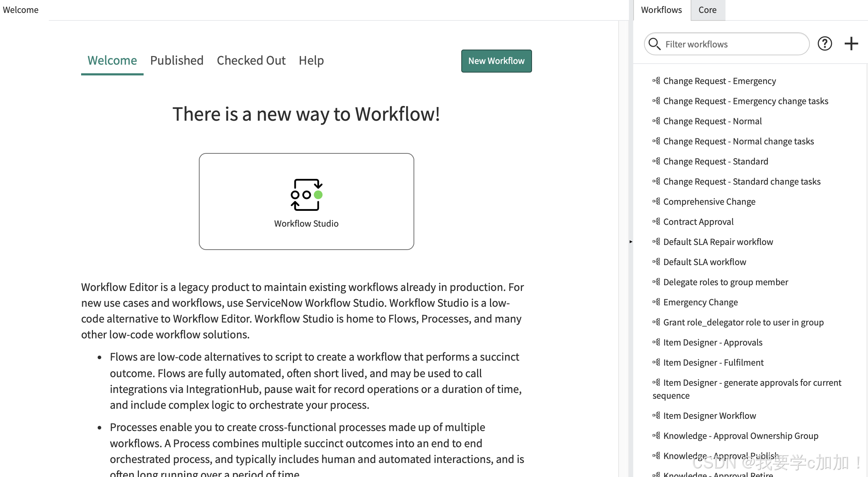This screenshot has height=477, width=868.
Task: Click the Item Designer Workflow icon
Action: [x=656, y=416]
